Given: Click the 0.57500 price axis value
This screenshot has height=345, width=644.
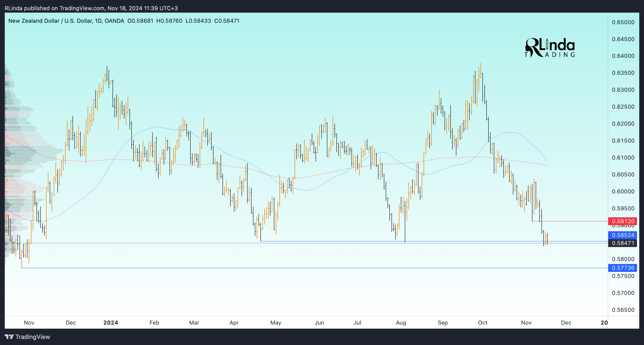Looking at the screenshot, I should coord(623,276).
